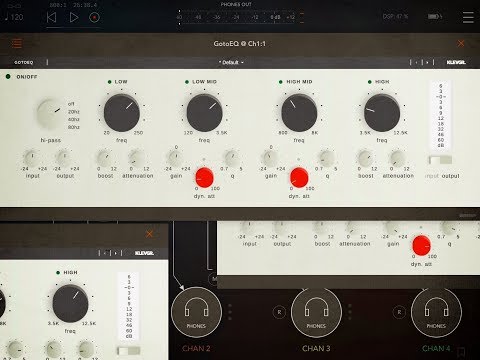Click the input gain knob in main panel
480x360 pixels.
coord(32,157)
